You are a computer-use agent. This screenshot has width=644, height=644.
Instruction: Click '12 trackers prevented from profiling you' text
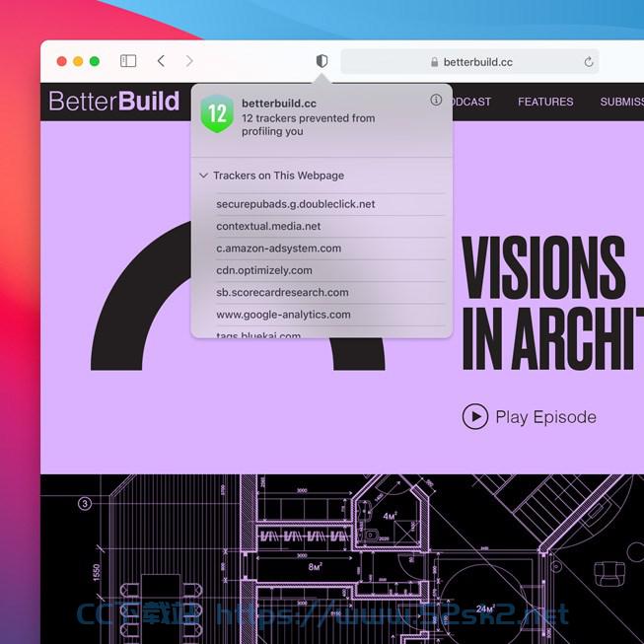point(308,125)
